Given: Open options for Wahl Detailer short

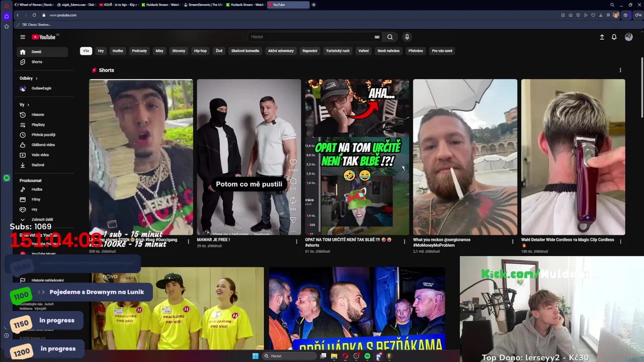Looking at the screenshot, I should [620, 242].
